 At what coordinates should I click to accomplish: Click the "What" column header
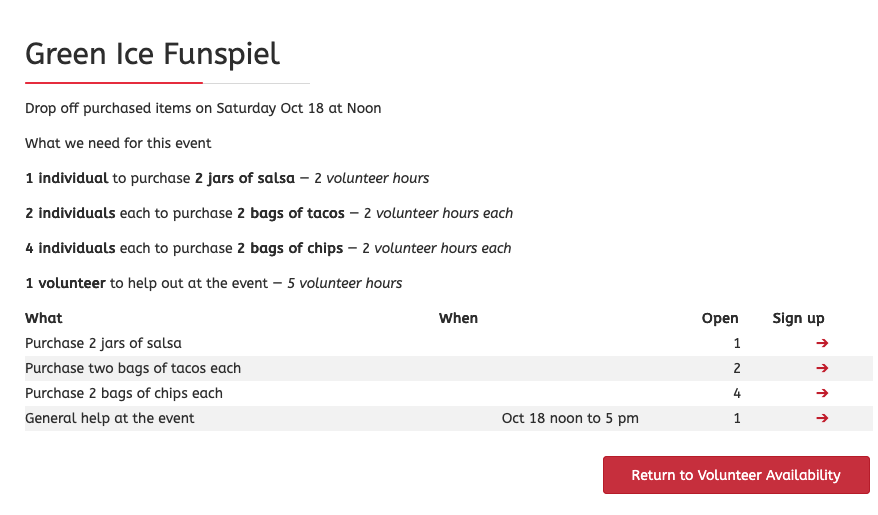click(x=44, y=318)
